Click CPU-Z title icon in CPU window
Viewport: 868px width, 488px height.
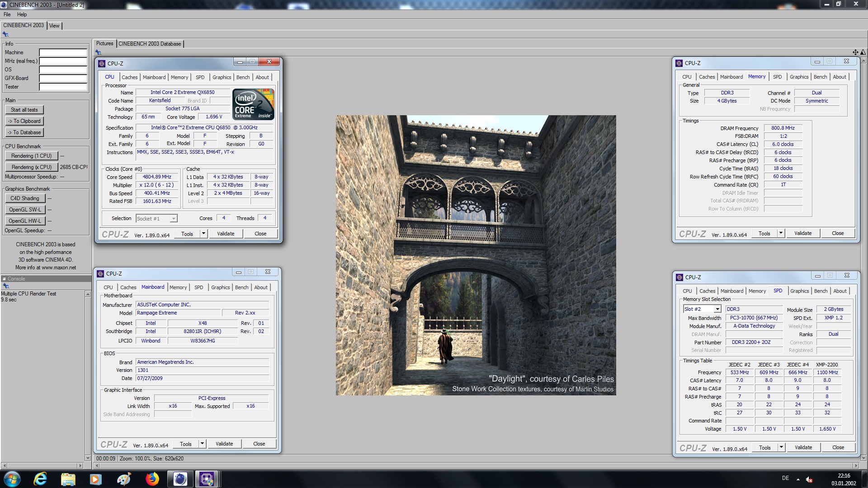(x=102, y=63)
